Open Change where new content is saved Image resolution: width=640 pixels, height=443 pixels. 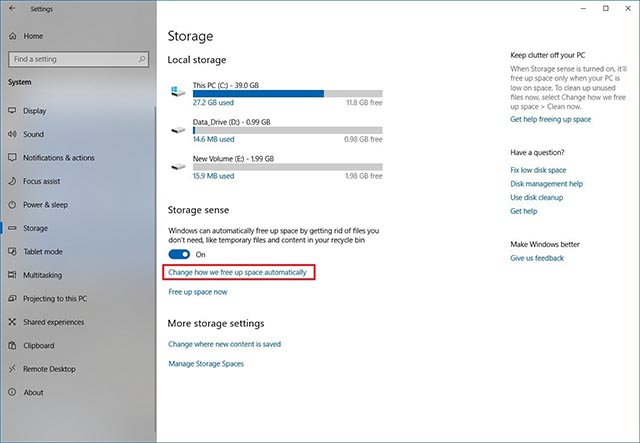pyautogui.click(x=224, y=344)
